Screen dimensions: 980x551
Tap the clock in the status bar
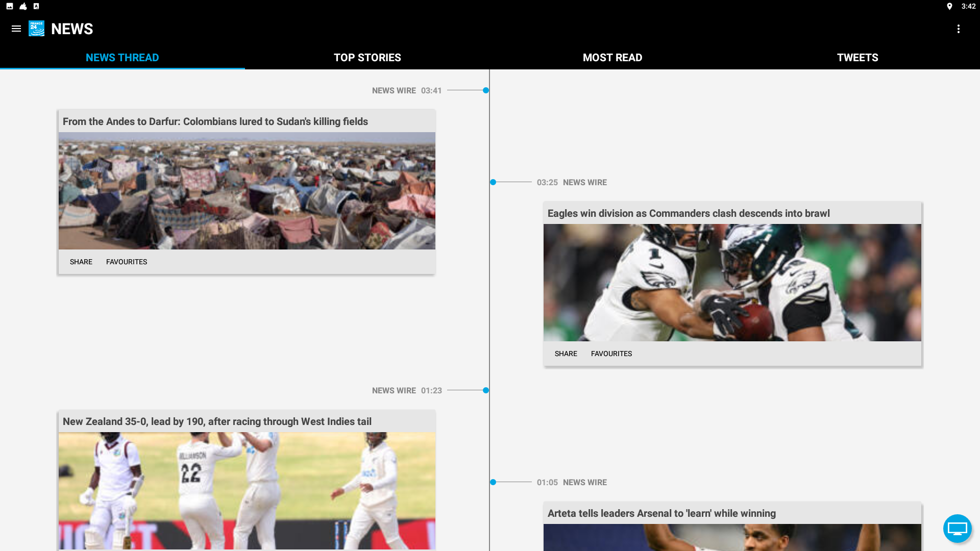[969, 7]
